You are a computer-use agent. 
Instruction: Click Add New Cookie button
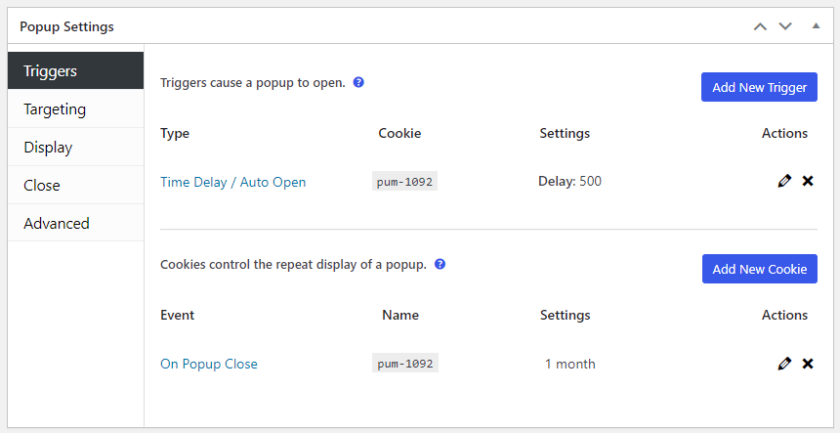pyautogui.click(x=760, y=269)
